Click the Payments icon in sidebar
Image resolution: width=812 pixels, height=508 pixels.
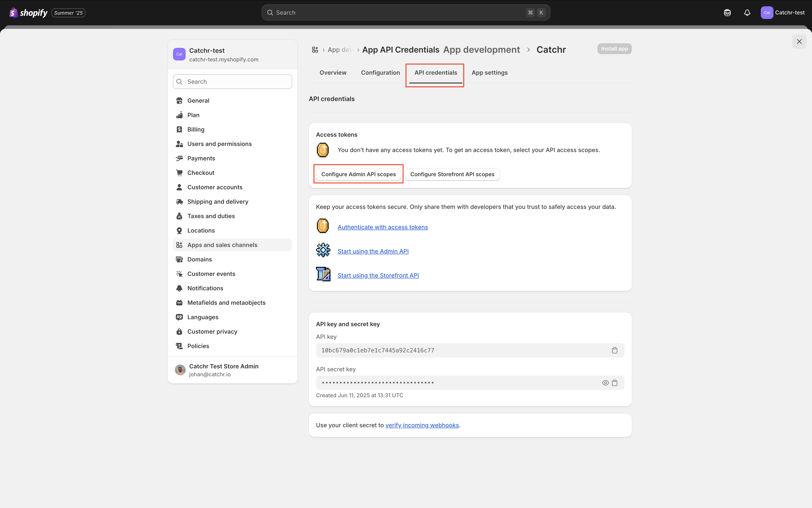(179, 158)
